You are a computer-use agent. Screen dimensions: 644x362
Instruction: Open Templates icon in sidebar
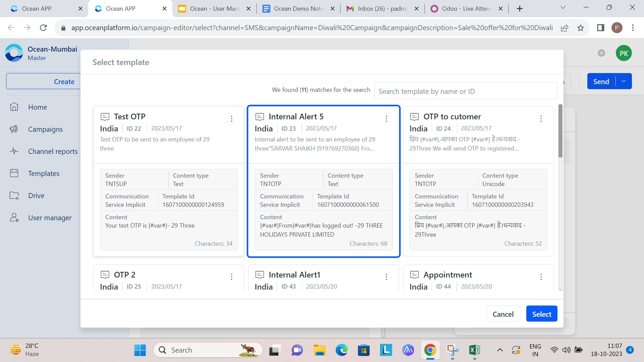[x=14, y=173]
